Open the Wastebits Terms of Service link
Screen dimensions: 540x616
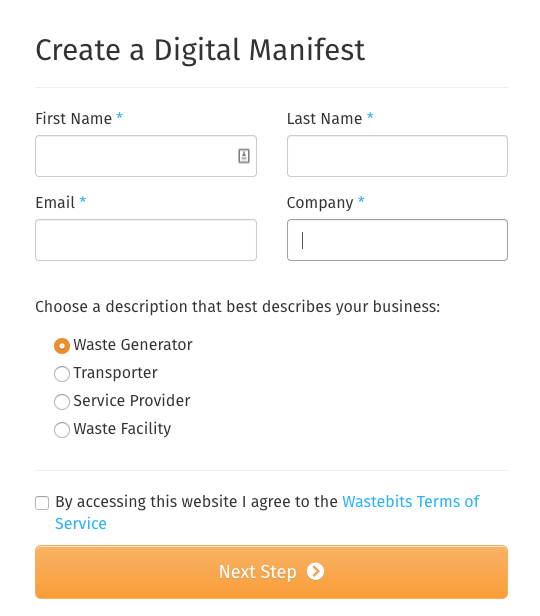[x=267, y=512]
